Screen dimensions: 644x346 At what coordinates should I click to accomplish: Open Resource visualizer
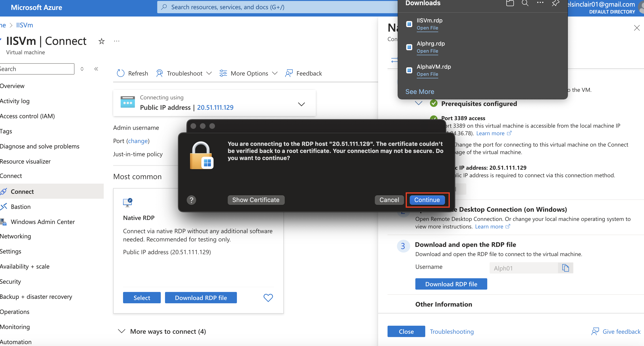[25, 161]
